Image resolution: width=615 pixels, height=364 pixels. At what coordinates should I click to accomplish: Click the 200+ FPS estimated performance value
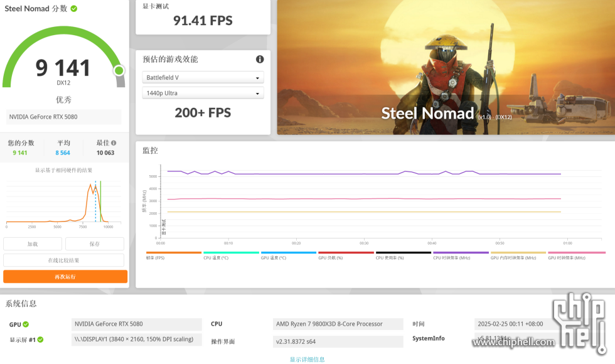tap(203, 113)
